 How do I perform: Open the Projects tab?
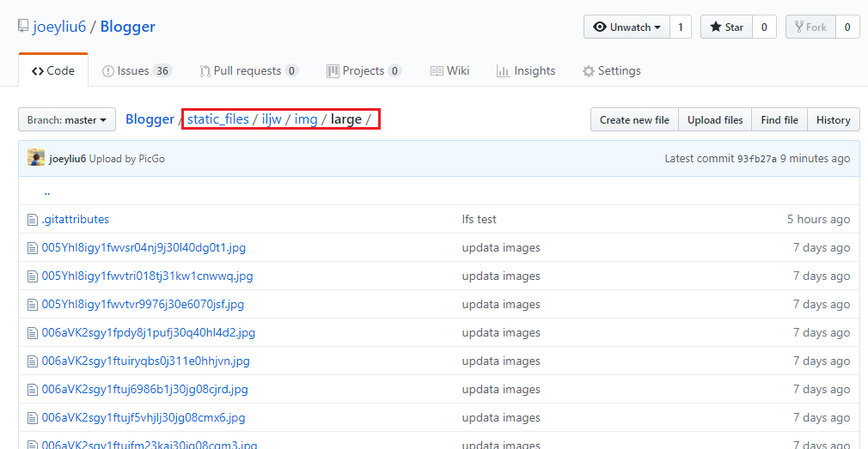pyautogui.click(x=364, y=70)
